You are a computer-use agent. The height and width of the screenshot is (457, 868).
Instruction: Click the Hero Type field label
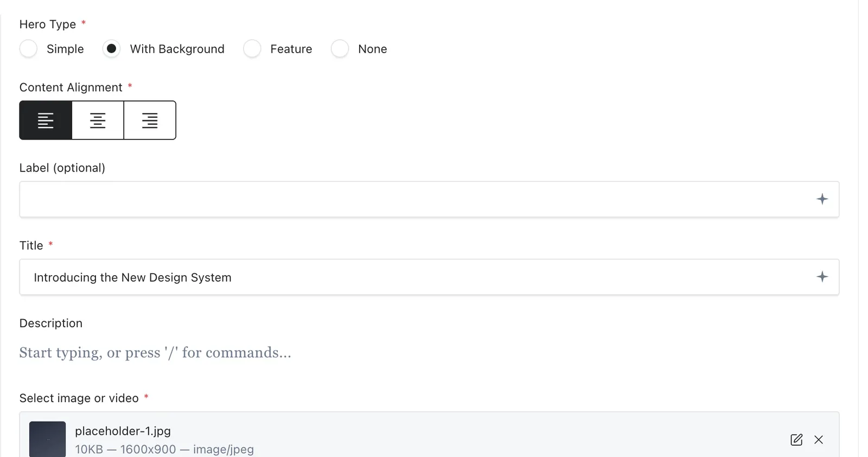coord(48,24)
